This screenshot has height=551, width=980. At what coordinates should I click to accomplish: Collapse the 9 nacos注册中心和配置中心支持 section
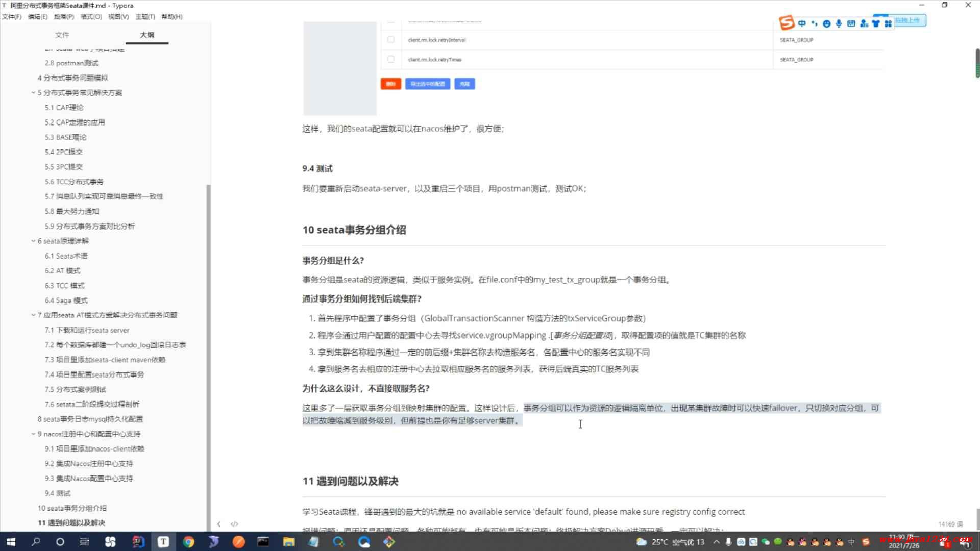pyautogui.click(x=33, y=434)
